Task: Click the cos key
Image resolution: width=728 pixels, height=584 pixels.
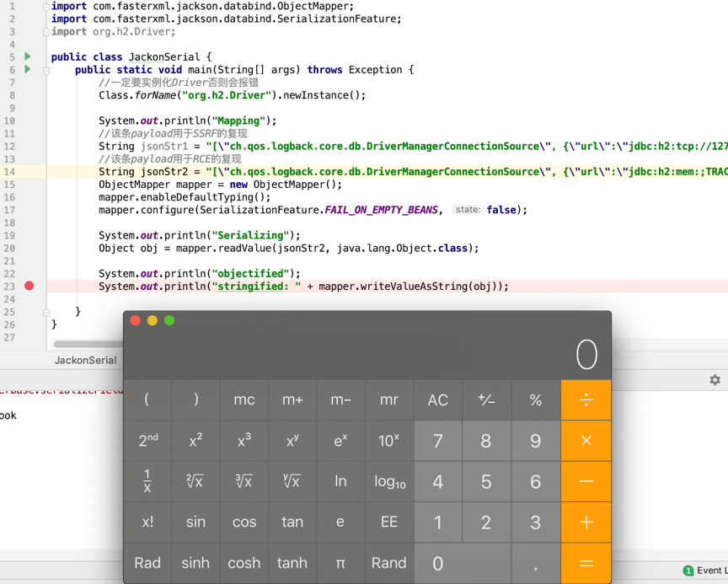Action: pyautogui.click(x=244, y=522)
